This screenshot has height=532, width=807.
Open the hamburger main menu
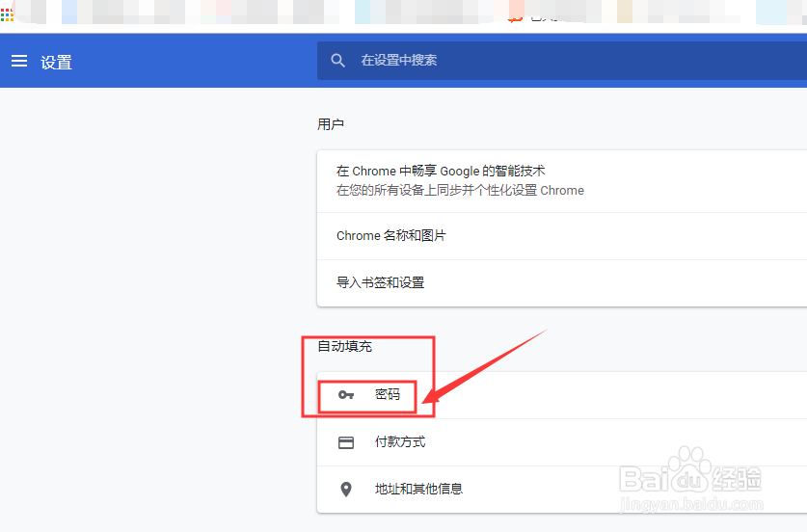[x=19, y=62]
